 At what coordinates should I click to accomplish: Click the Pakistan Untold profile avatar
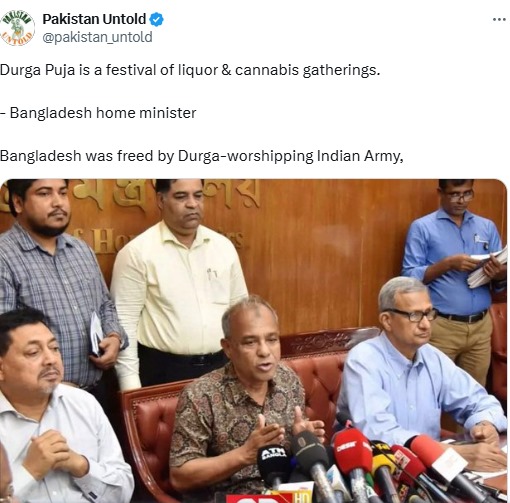17,28
